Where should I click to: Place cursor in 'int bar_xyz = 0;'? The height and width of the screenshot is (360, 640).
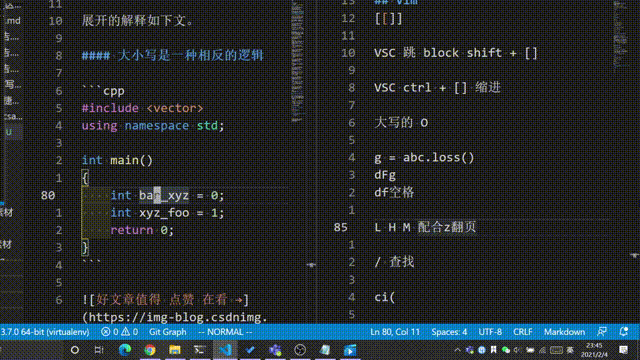[x=167, y=195]
